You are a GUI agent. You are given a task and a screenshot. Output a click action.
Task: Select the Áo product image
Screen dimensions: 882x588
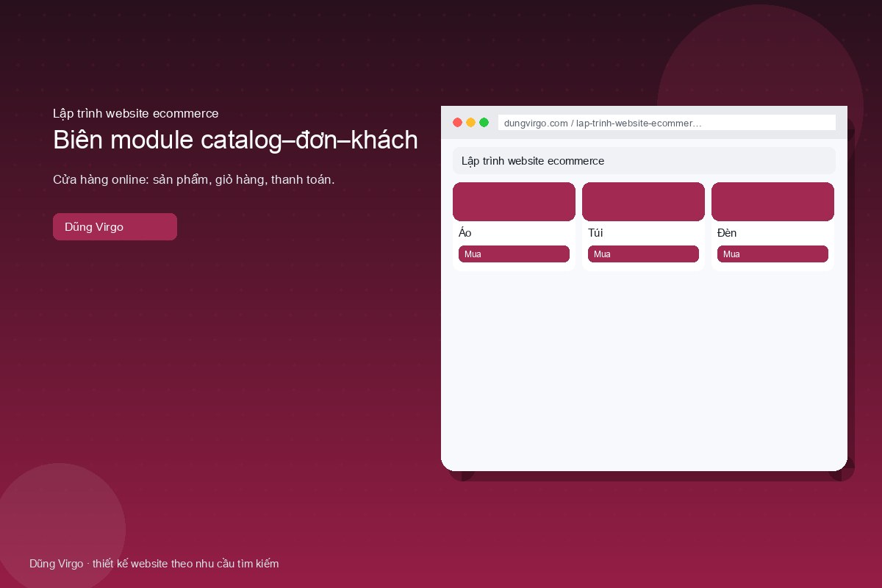514,201
